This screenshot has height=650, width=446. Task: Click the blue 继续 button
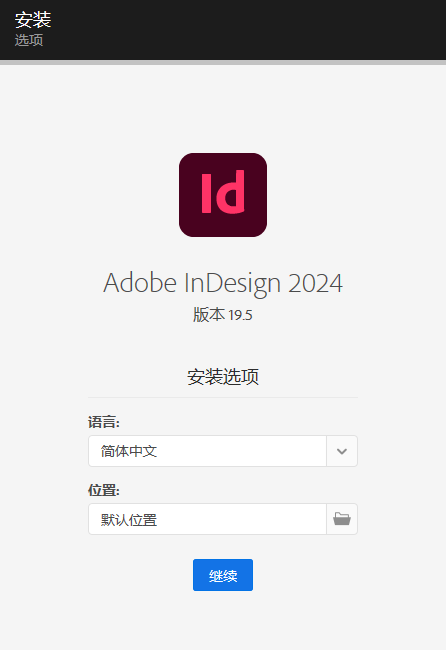[223, 575]
